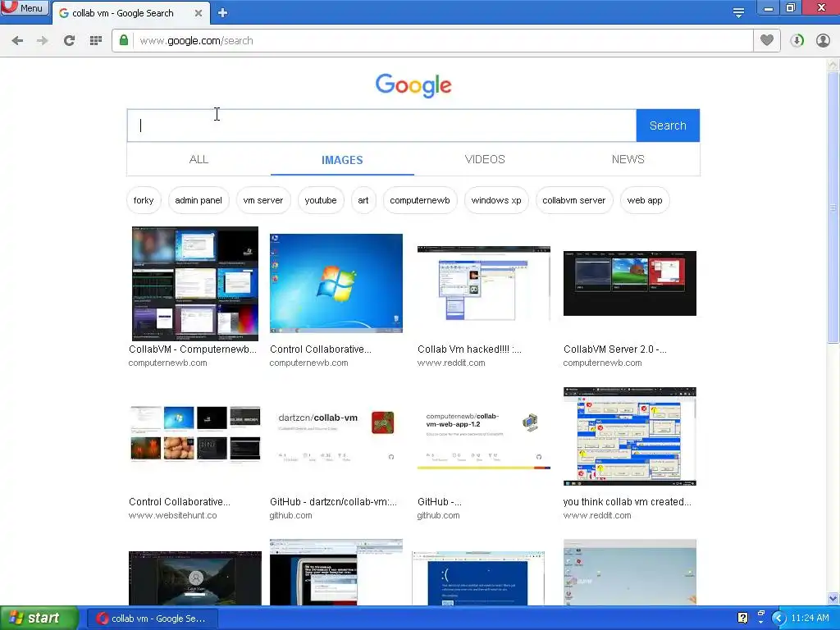This screenshot has height=630, width=840.
Task: Click 'www.reddit.com' under Collab Vm hacked
Action: point(451,363)
